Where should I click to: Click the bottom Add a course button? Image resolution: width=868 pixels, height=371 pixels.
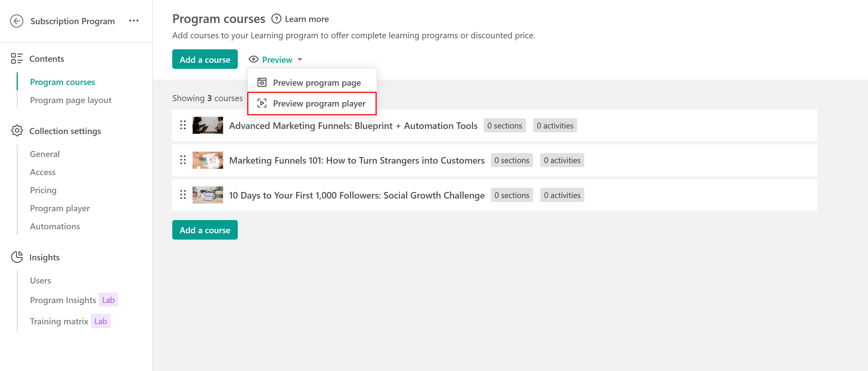click(205, 230)
